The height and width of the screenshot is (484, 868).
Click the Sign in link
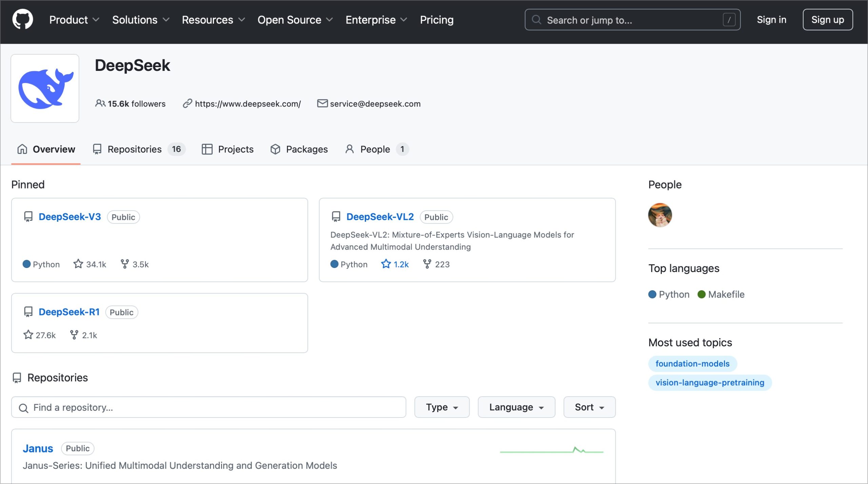tap(771, 20)
